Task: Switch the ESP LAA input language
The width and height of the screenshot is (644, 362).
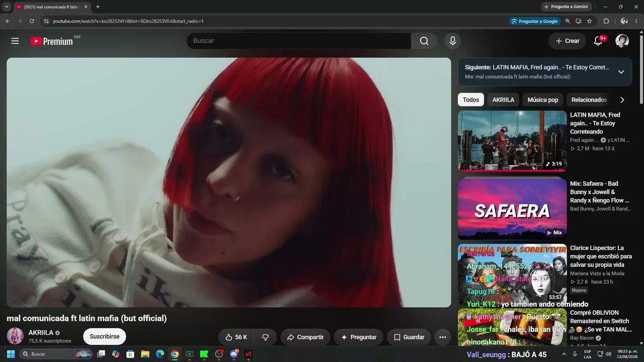Action: pos(588,354)
